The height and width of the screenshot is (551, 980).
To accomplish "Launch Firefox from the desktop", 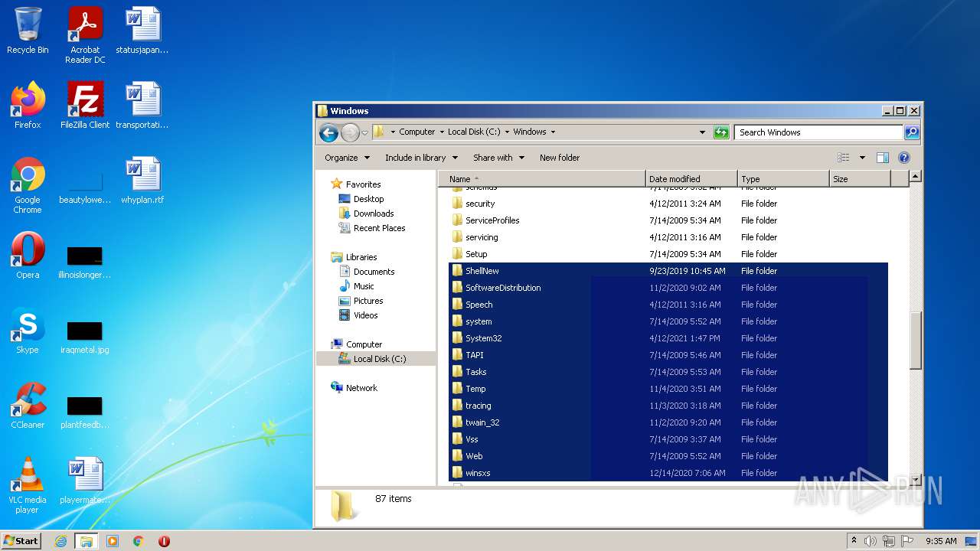I will (x=28, y=106).
